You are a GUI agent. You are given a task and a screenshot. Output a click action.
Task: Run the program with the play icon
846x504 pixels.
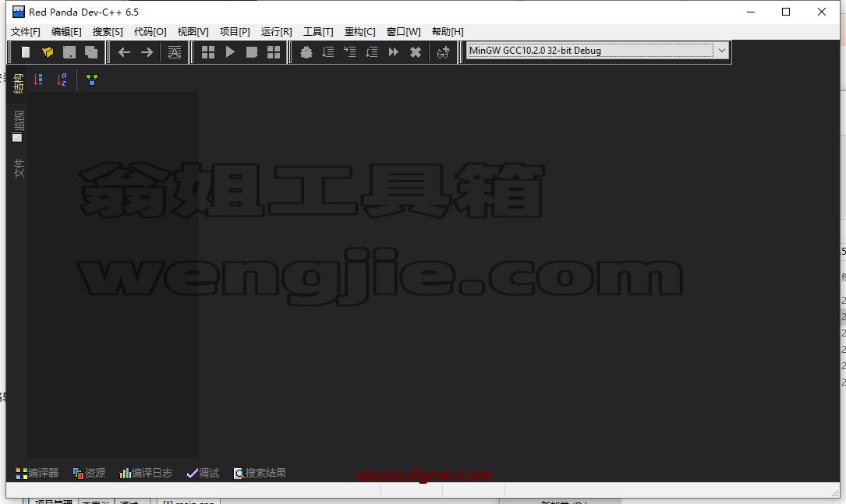(x=230, y=52)
